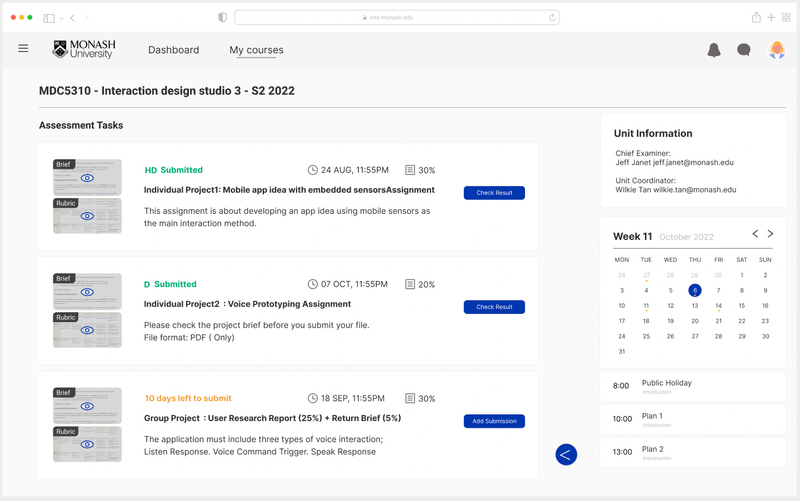Go to previous calendar week with left chevron
Viewport: 800px width, 501px height.
[755, 234]
